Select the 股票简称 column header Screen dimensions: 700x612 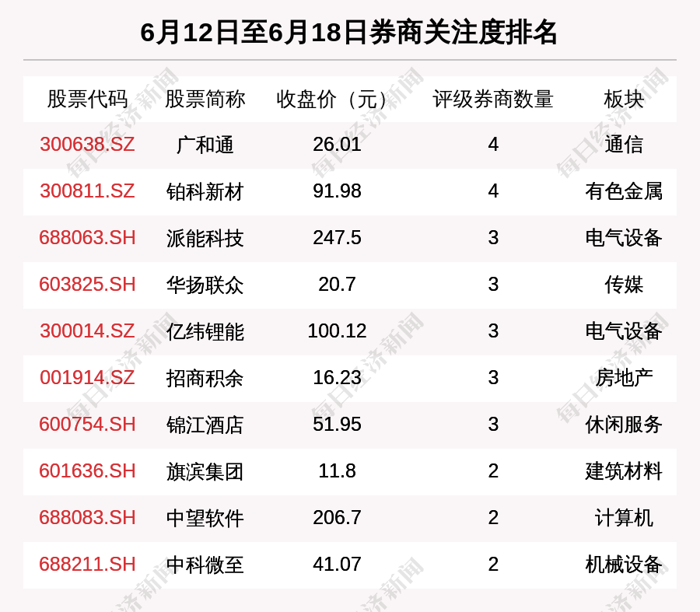click(x=205, y=99)
